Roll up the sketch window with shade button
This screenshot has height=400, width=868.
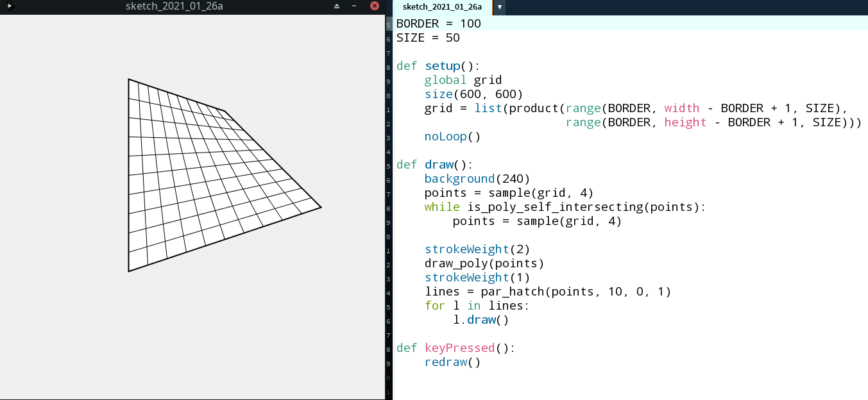337,6
